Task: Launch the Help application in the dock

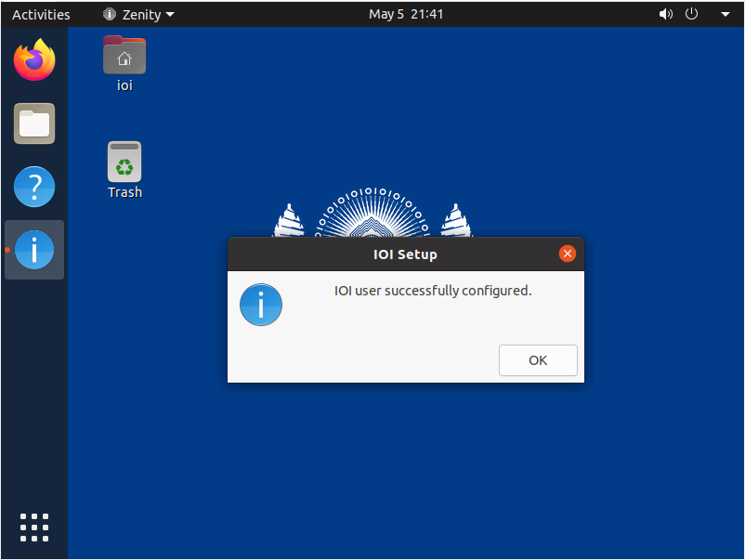Action: tap(33, 186)
